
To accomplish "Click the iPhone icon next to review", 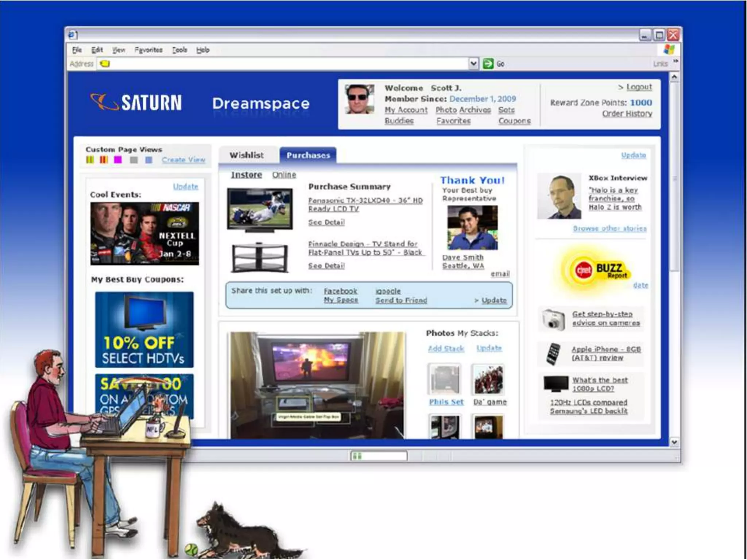I will [x=553, y=354].
